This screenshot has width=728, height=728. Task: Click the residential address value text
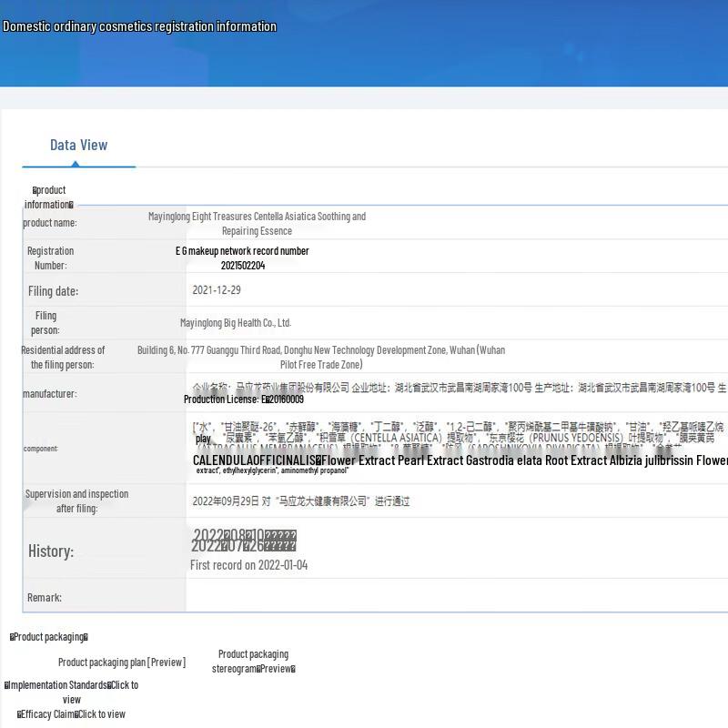pos(320,357)
